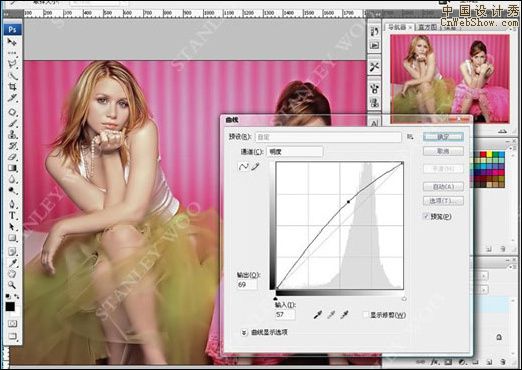Select the Brush tool
This screenshot has height=370, width=522.
pos(12,123)
